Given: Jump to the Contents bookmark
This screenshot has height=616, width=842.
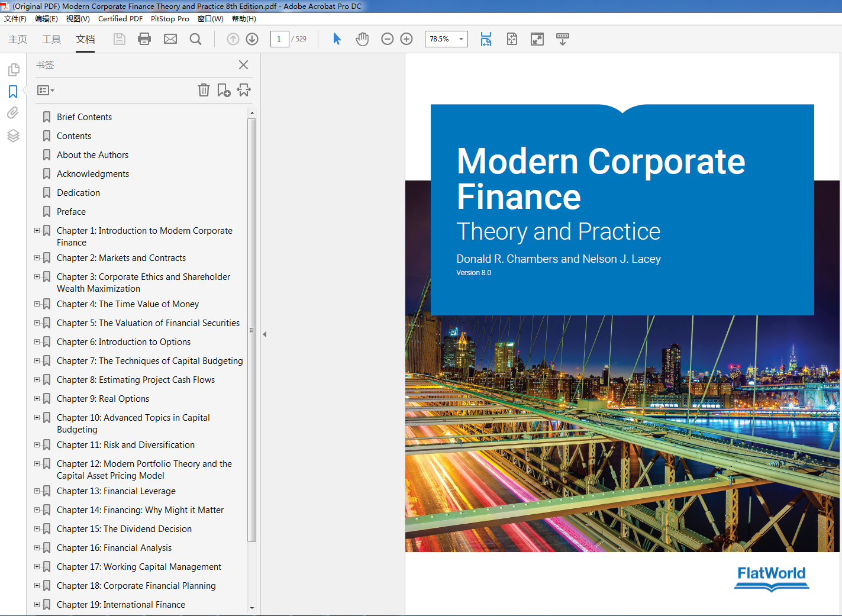Looking at the screenshot, I should (74, 136).
